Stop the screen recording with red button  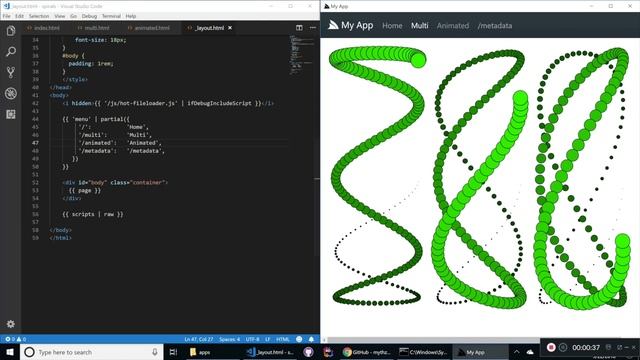[551, 347]
